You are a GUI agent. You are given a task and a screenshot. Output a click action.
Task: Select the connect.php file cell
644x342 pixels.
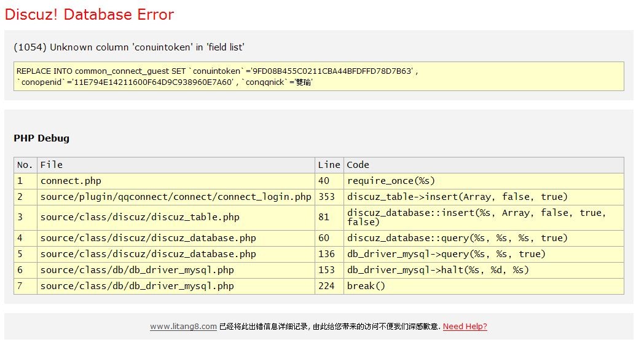click(71, 181)
